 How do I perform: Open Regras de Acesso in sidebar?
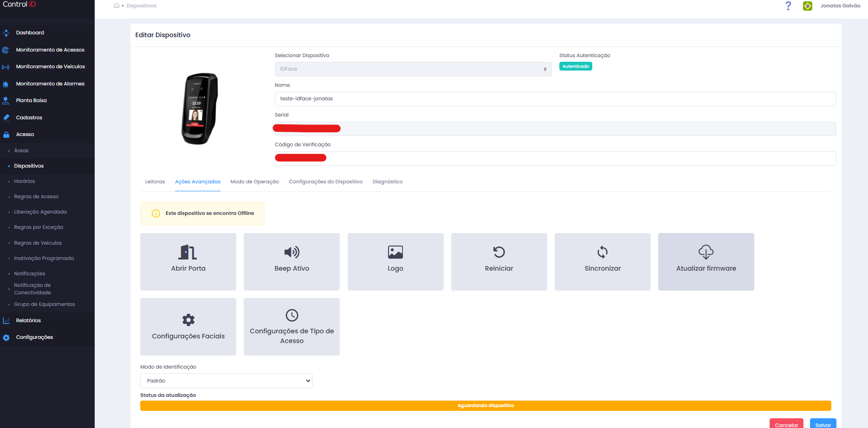coord(36,197)
